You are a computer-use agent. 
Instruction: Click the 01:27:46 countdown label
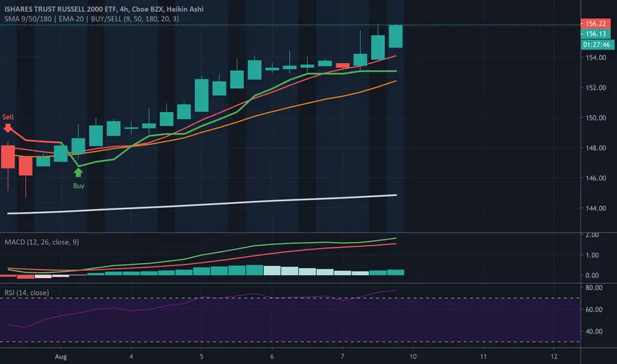click(596, 44)
